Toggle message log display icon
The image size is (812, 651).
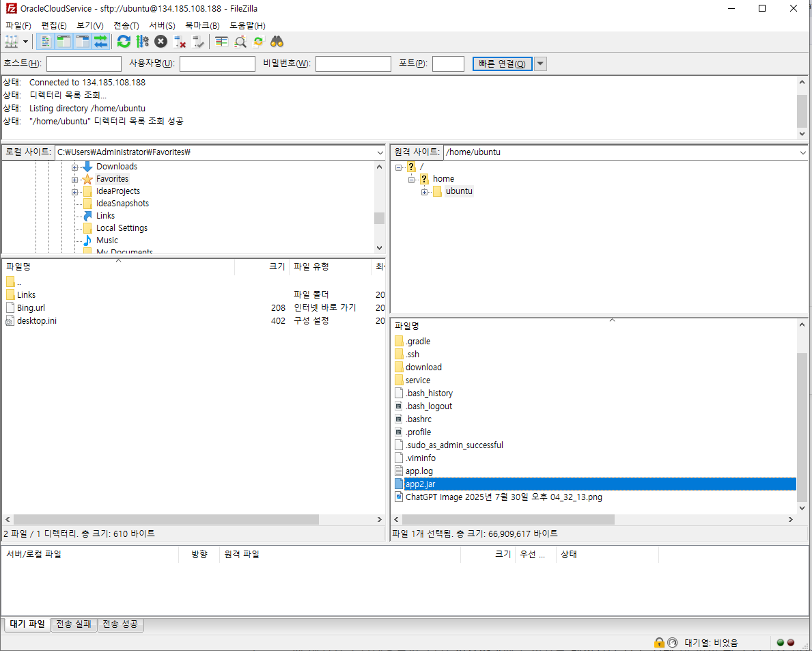coord(46,42)
